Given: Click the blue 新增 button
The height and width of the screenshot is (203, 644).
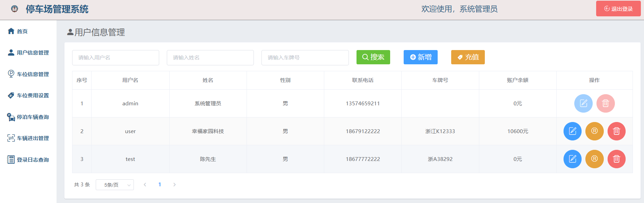Looking at the screenshot, I should click(x=421, y=57).
